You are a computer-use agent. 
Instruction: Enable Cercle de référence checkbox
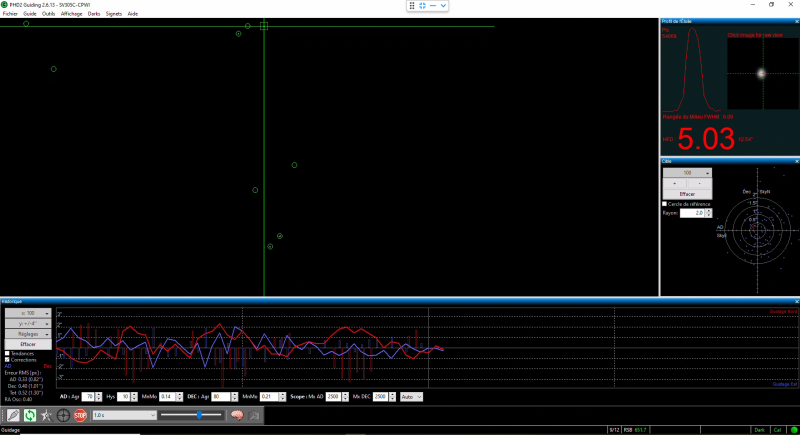[665, 204]
